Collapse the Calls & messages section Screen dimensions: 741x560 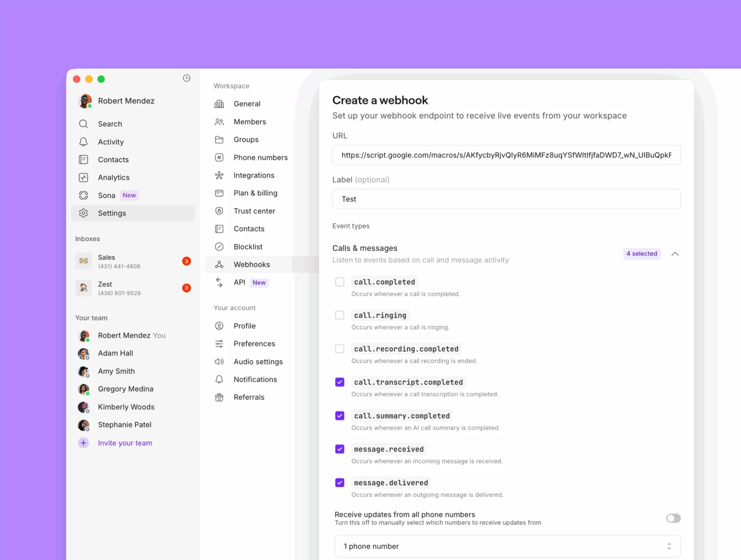(675, 253)
